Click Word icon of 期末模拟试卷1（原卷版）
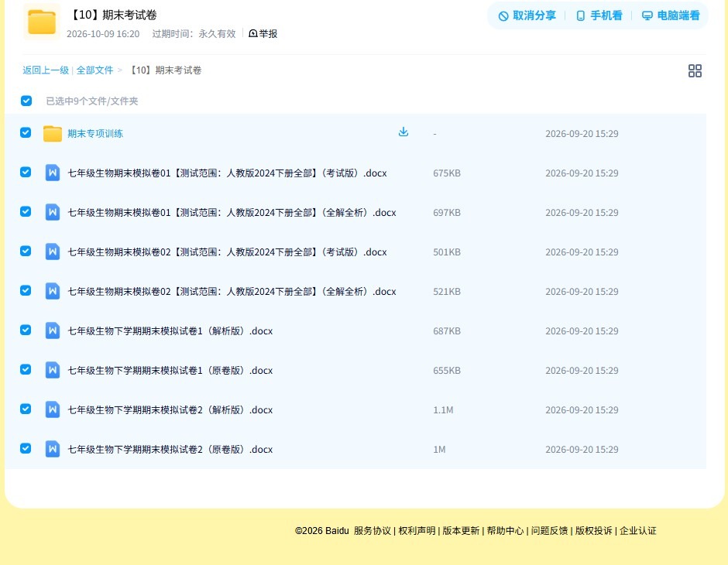 pos(53,370)
